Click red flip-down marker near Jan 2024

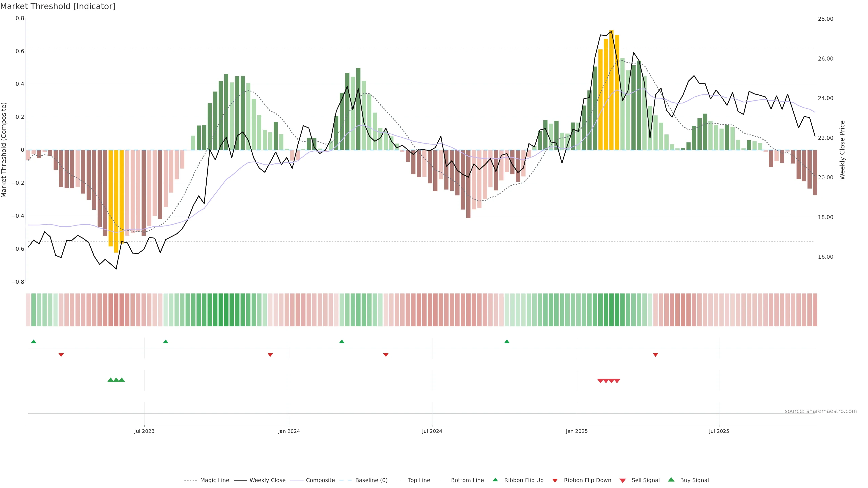[270, 355]
